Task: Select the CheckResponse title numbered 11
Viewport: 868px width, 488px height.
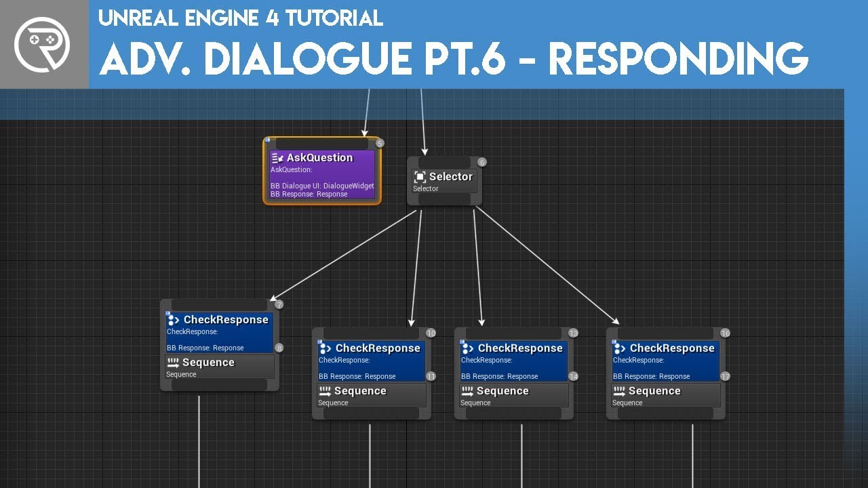Action: pyautogui.click(x=378, y=348)
